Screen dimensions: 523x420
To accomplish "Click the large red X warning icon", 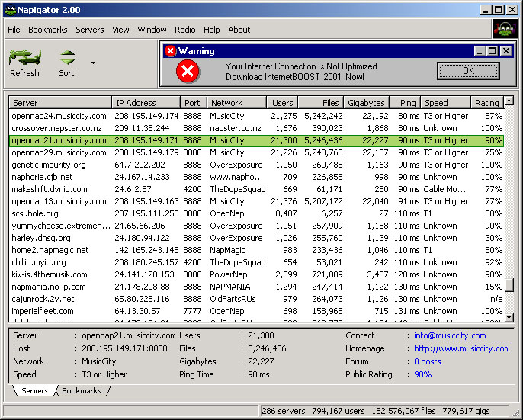I will click(188, 71).
